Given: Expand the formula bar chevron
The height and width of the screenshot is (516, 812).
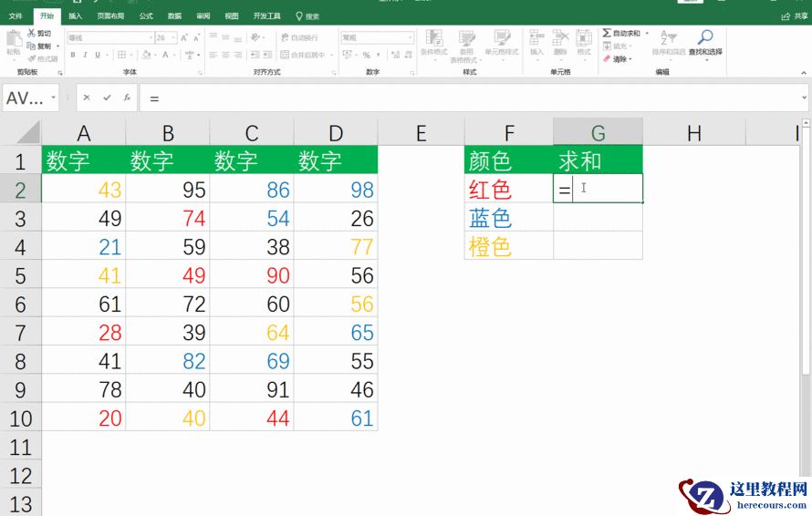Looking at the screenshot, I should click(x=803, y=98).
